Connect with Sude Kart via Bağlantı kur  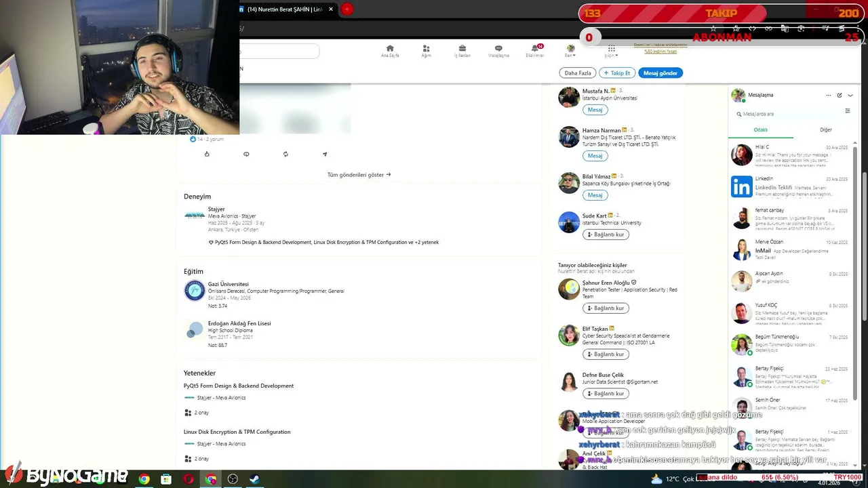(606, 235)
